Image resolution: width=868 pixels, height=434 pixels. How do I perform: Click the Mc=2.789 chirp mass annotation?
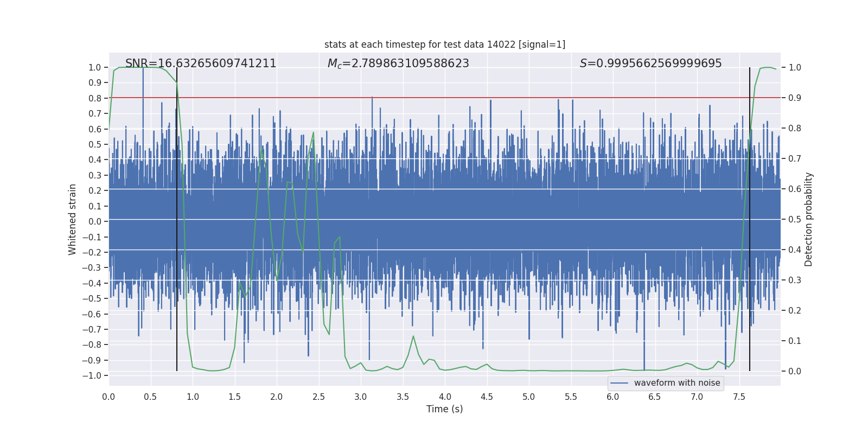[398, 63]
